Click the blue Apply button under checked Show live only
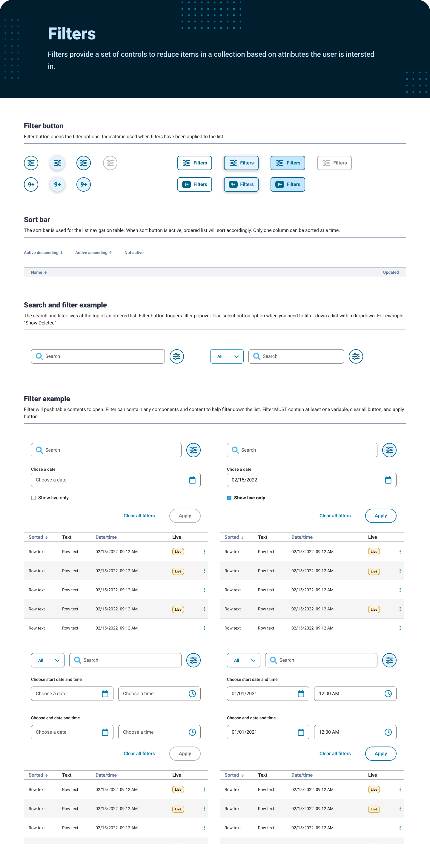430x868 pixels. [381, 516]
